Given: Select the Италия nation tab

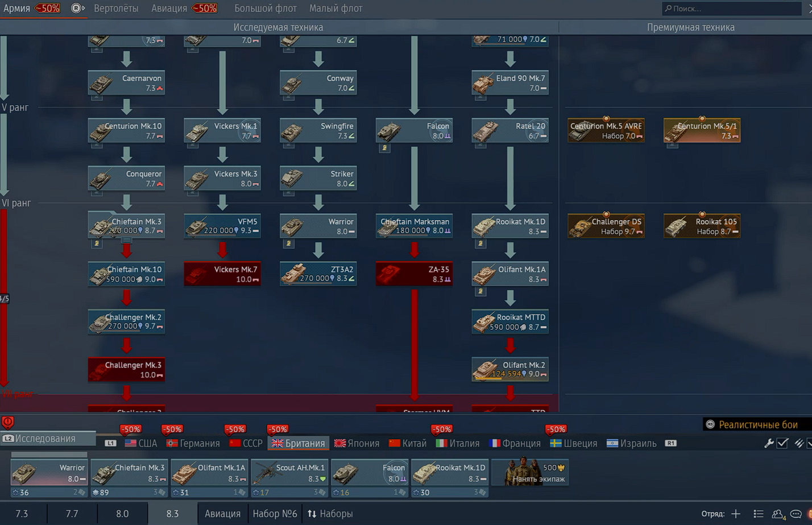Looking at the screenshot, I should [x=458, y=443].
